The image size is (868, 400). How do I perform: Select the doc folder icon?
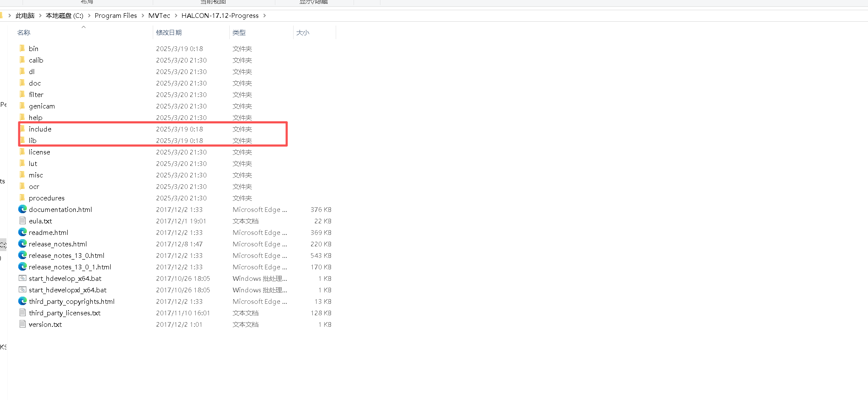click(22, 83)
